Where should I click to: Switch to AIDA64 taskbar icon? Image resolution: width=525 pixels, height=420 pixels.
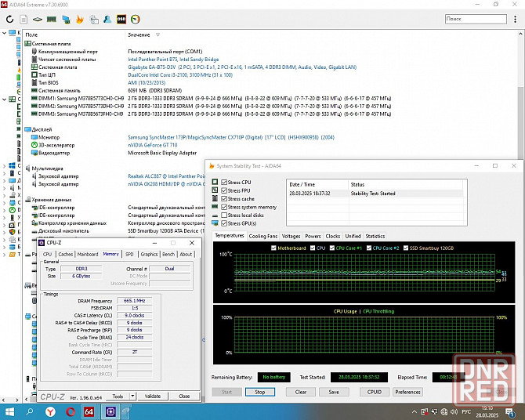point(89,411)
